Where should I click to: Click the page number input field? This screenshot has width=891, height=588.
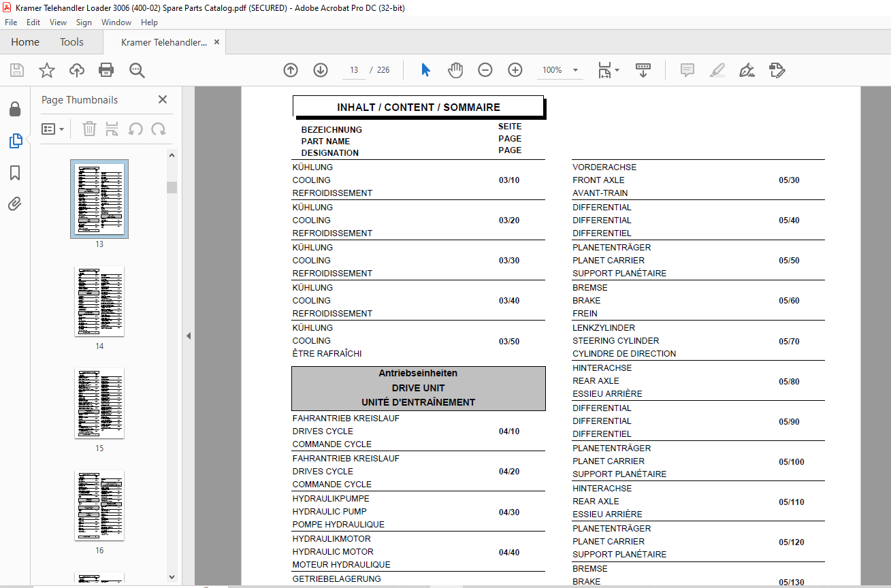[x=354, y=70]
